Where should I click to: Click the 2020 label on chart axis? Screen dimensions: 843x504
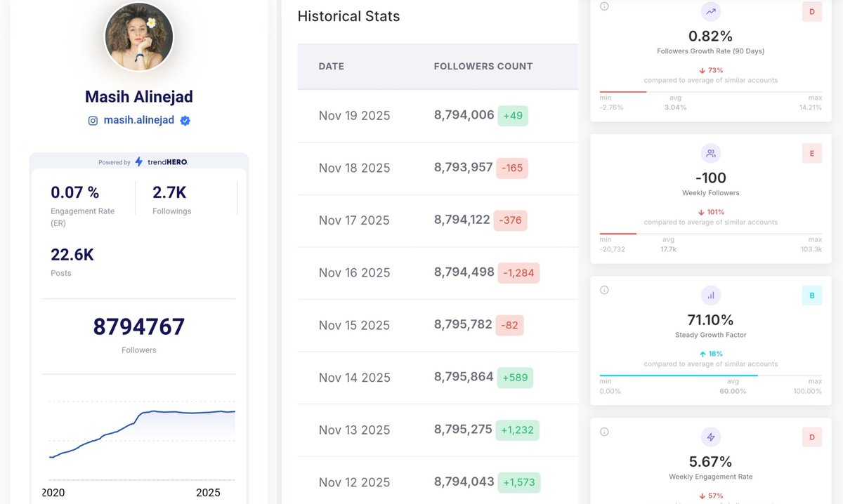tap(54, 493)
